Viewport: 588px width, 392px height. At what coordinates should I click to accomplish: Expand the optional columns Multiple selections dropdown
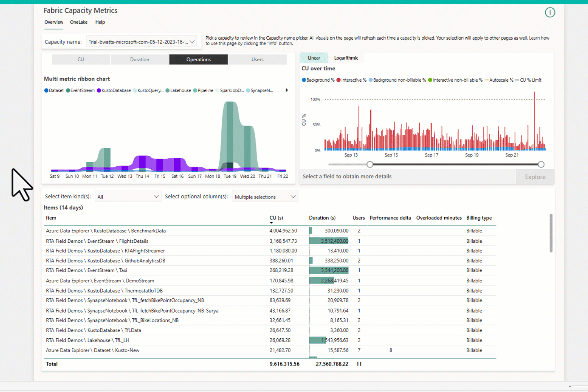pos(265,197)
